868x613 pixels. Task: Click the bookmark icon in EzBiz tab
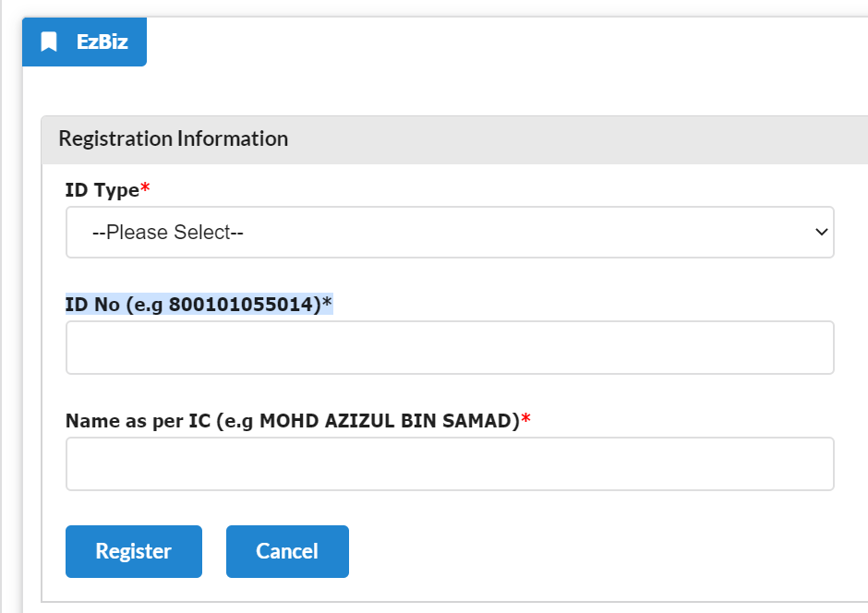49,42
